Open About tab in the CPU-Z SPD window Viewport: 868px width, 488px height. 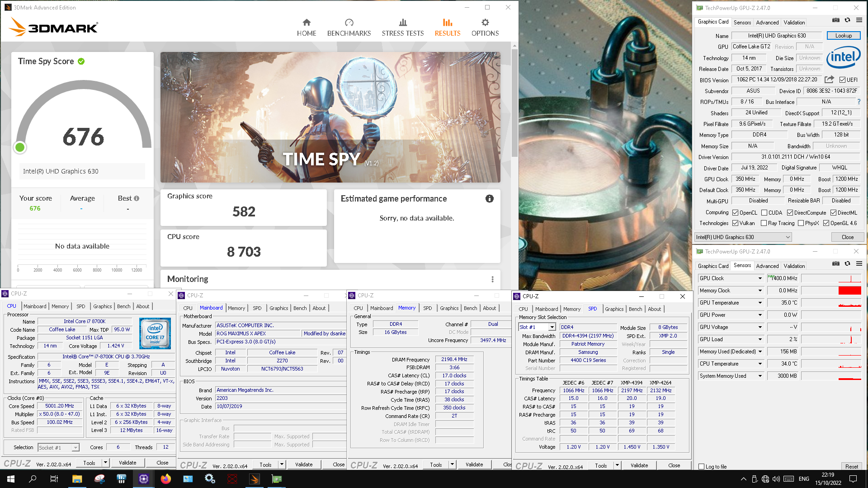(654, 309)
